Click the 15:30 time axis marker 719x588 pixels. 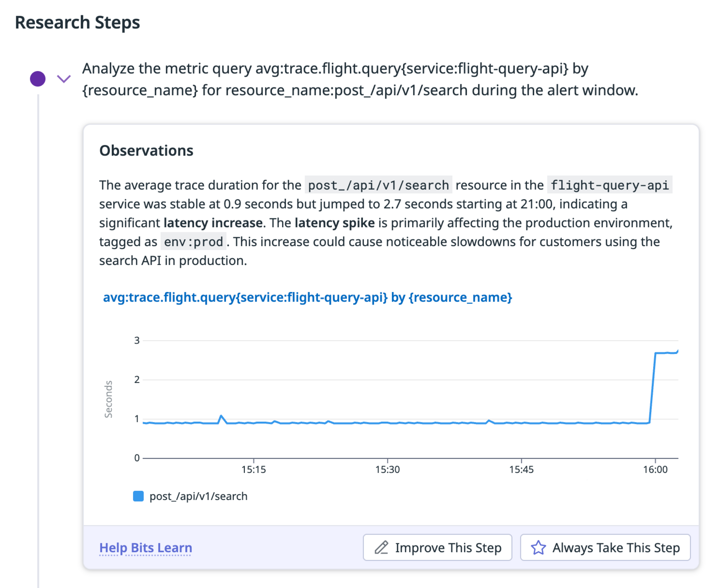click(x=387, y=469)
